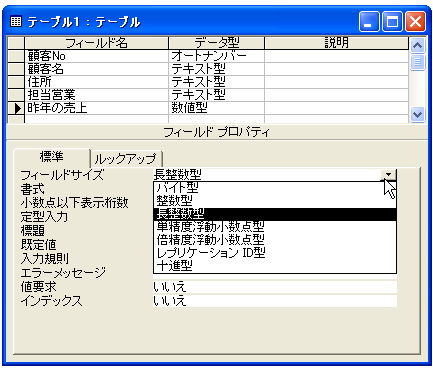Click テキスト型 data type for 顧客名
The image size is (433, 368).
[216, 69]
